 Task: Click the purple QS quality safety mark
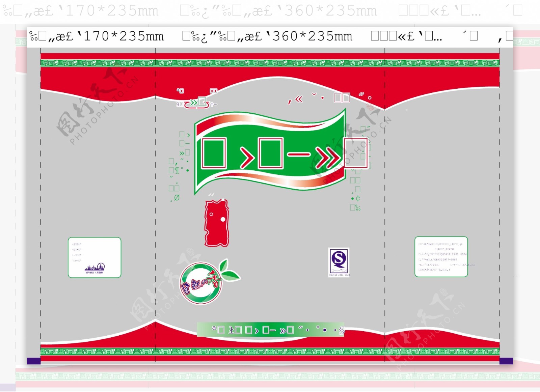(339, 261)
